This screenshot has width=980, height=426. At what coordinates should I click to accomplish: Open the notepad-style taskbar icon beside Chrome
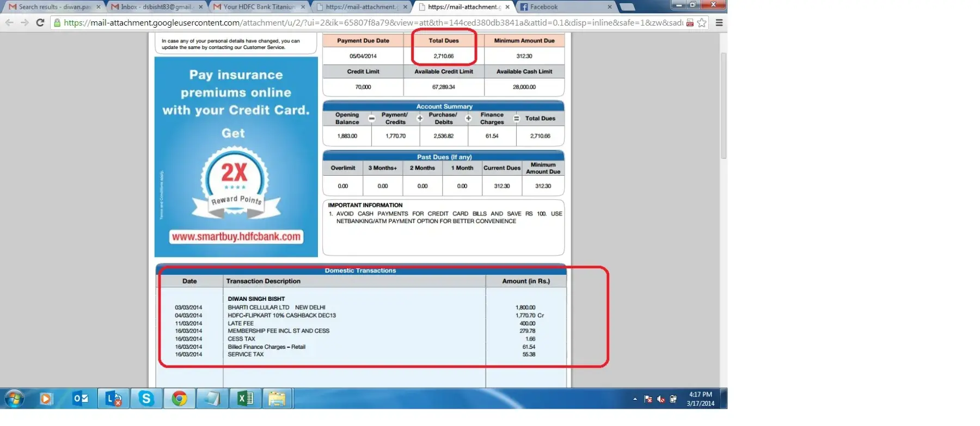[x=212, y=399]
